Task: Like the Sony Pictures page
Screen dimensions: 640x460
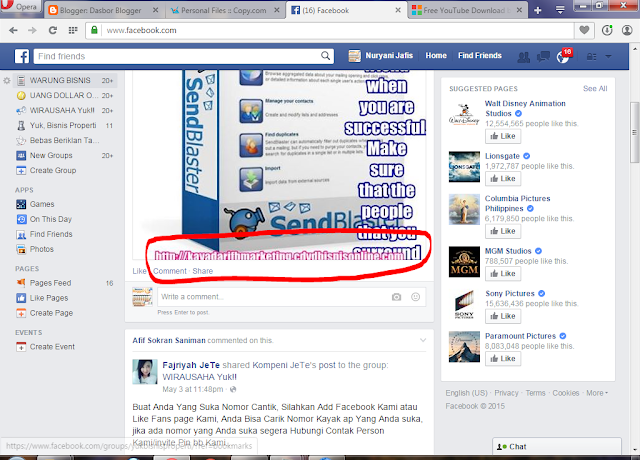Action: [x=503, y=316]
